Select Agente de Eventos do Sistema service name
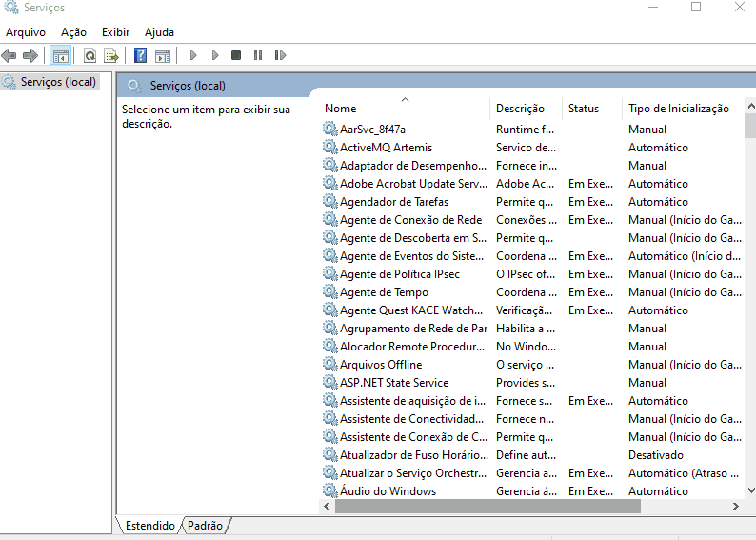The image size is (756, 540). 411,256
